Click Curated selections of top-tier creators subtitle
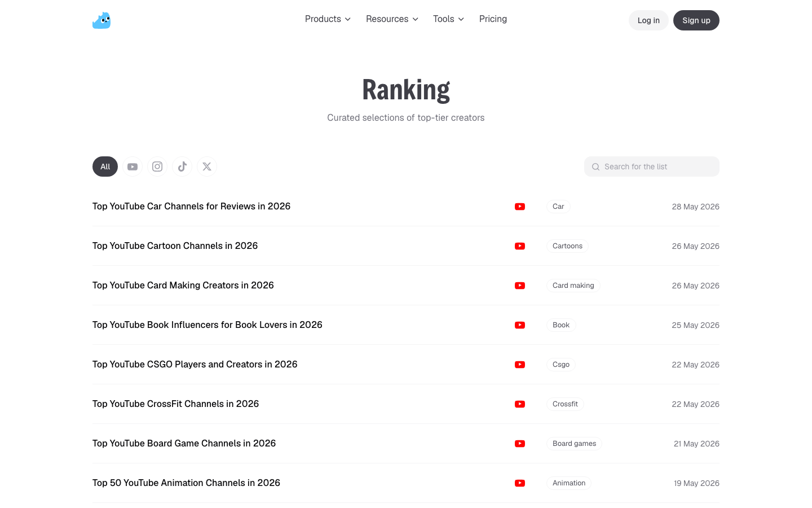Screen dimensions: 812x508 [406, 118]
